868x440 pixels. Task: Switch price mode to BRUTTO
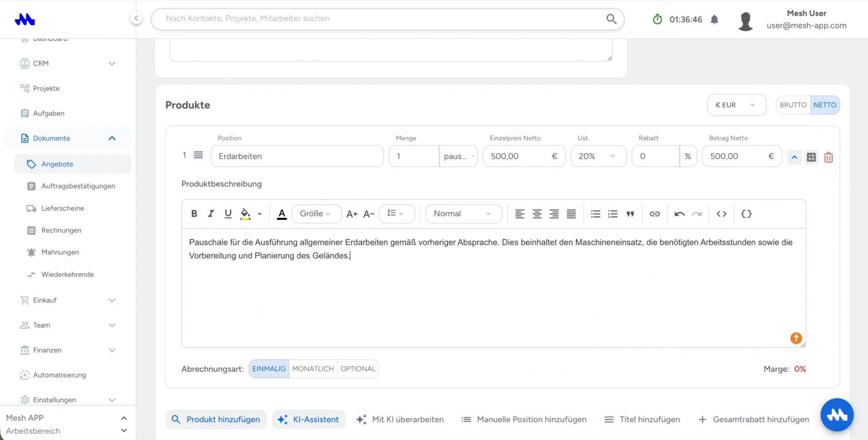click(x=793, y=105)
